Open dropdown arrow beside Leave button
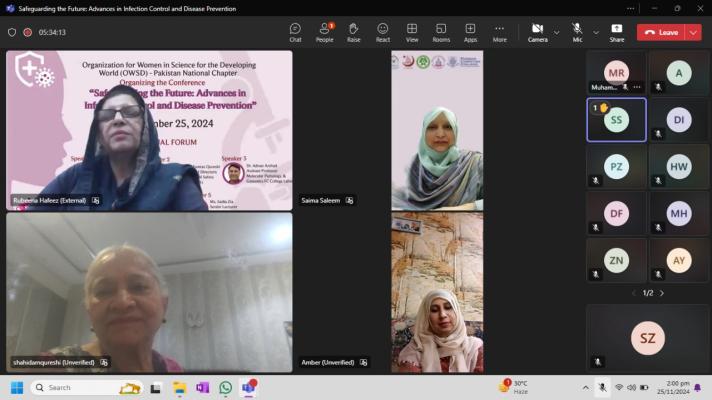The width and height of the screenshot is (712, 400). [x=693, y=32]
